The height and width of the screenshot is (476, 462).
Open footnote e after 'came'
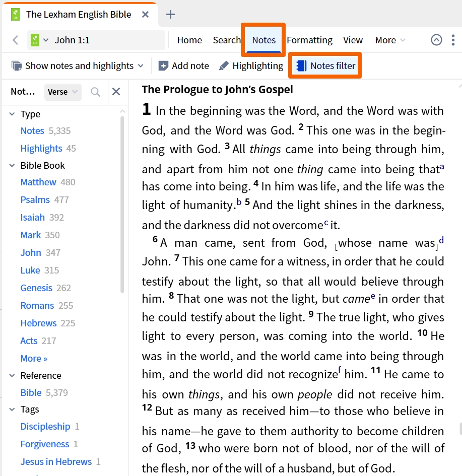pyautogui.click(x=373, y=296)
